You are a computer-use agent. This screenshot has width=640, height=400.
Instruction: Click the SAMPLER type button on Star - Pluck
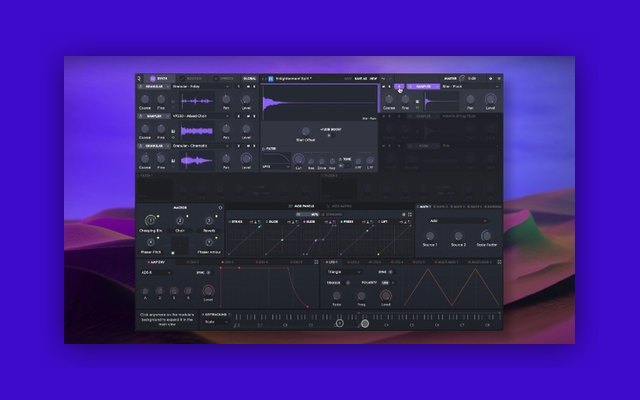click(423, 87)
